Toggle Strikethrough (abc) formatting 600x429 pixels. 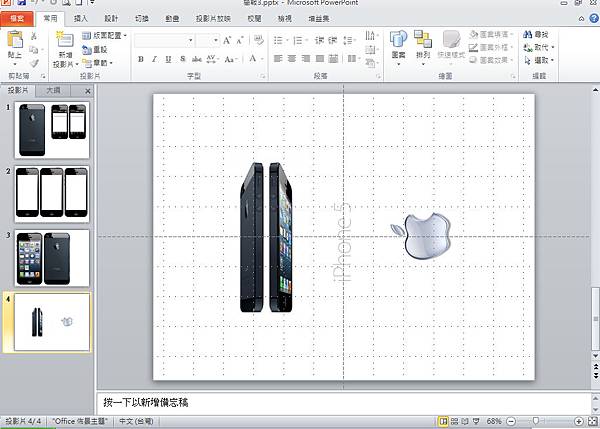click(197, 59)
